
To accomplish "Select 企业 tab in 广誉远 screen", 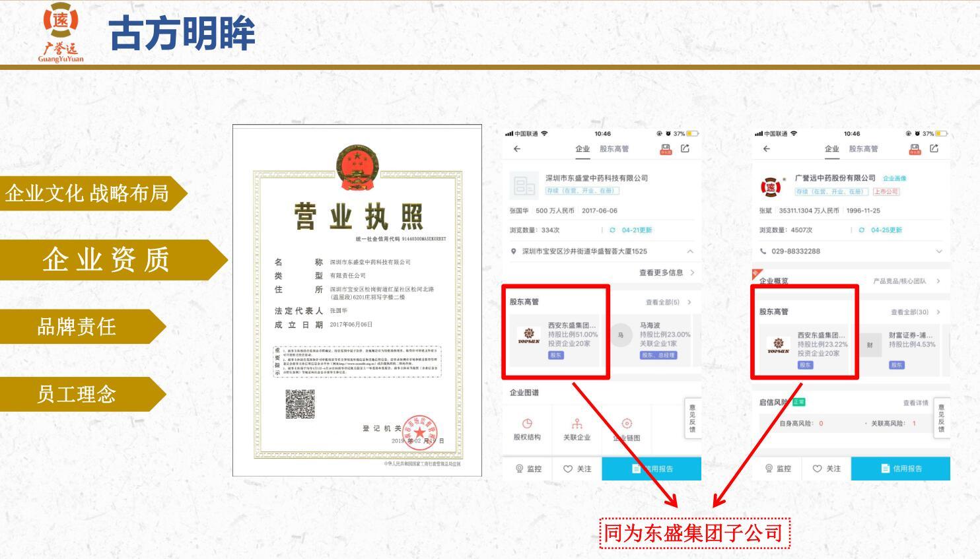I will (832, 149).
